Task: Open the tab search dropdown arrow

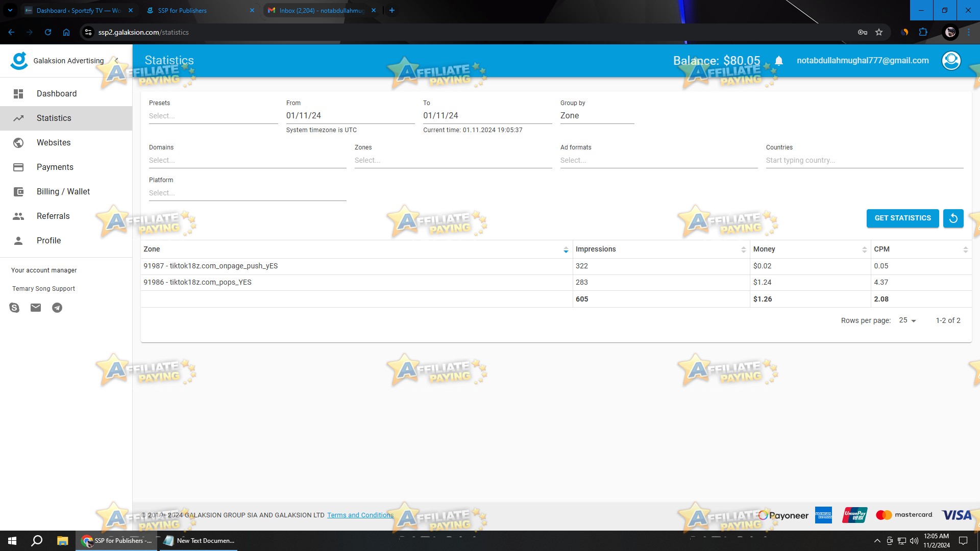Action: point(10,10)
